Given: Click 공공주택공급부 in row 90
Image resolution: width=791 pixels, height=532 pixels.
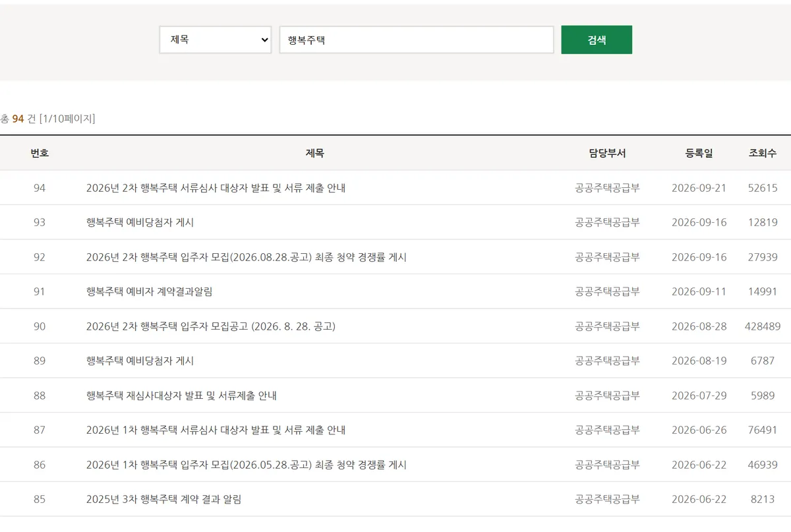Looking at the screenshot, I should tap(607, 326).
